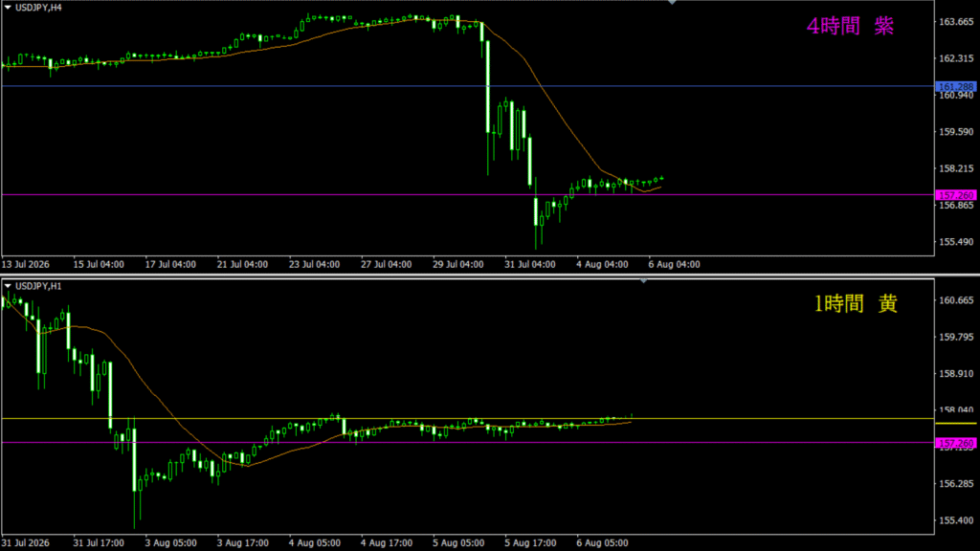The width and height of the screenshot is (980, 551).
Task: Select the '1時間 黄' text label
Action: [x=855, y=303]
